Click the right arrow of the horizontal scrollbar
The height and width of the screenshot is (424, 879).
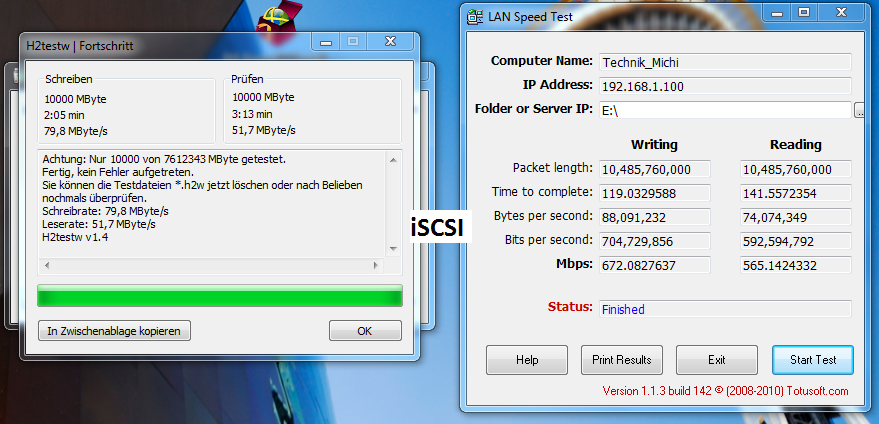pyautogui.click(x=376, y=266)
